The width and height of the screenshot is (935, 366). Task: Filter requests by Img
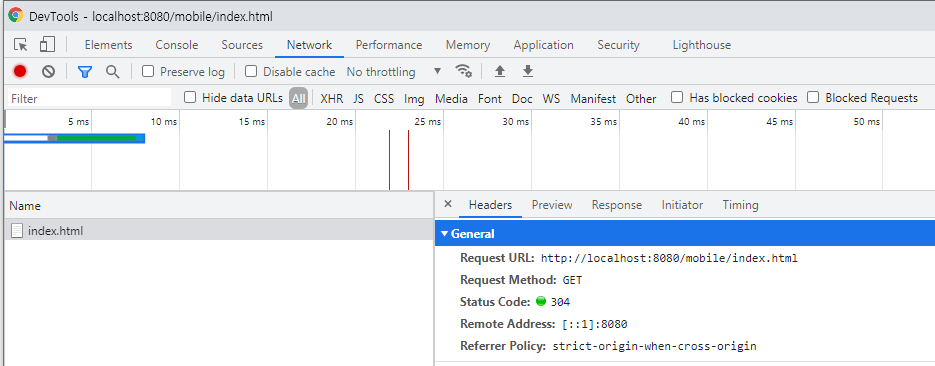414,98
